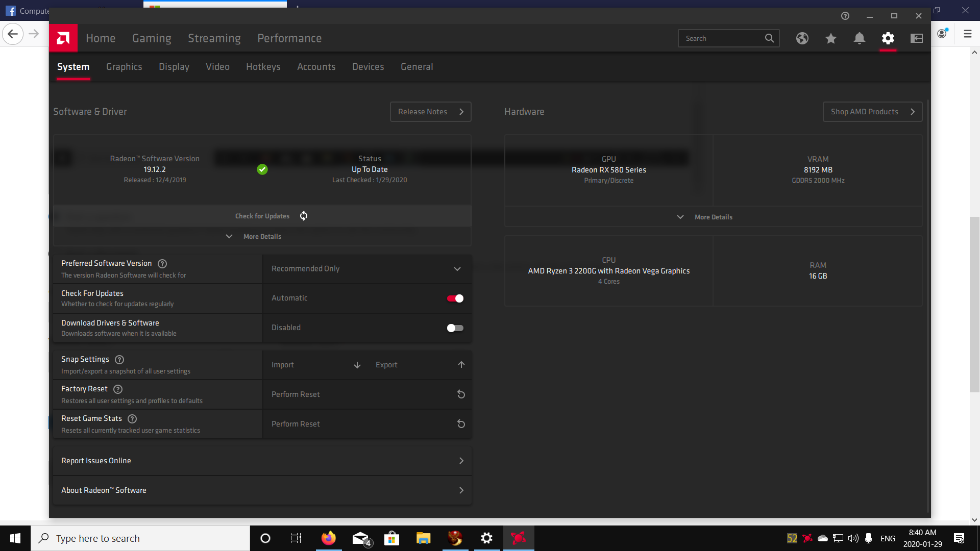Toggle Download Drivers & Software switch
Image resolution: width=980 pixels, height=551 pixels.
click(x=455, y=328)
